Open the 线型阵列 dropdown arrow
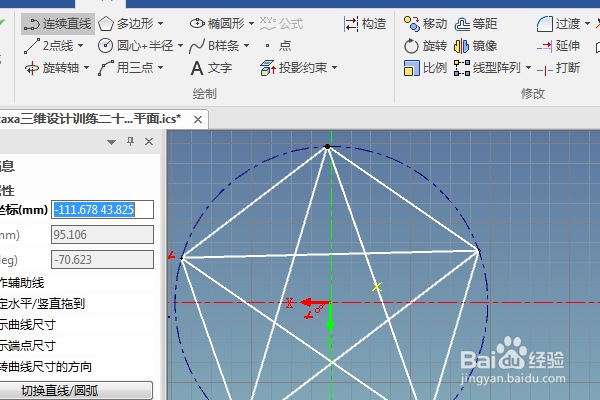600x400 pixels. click(x=528, y=68)
